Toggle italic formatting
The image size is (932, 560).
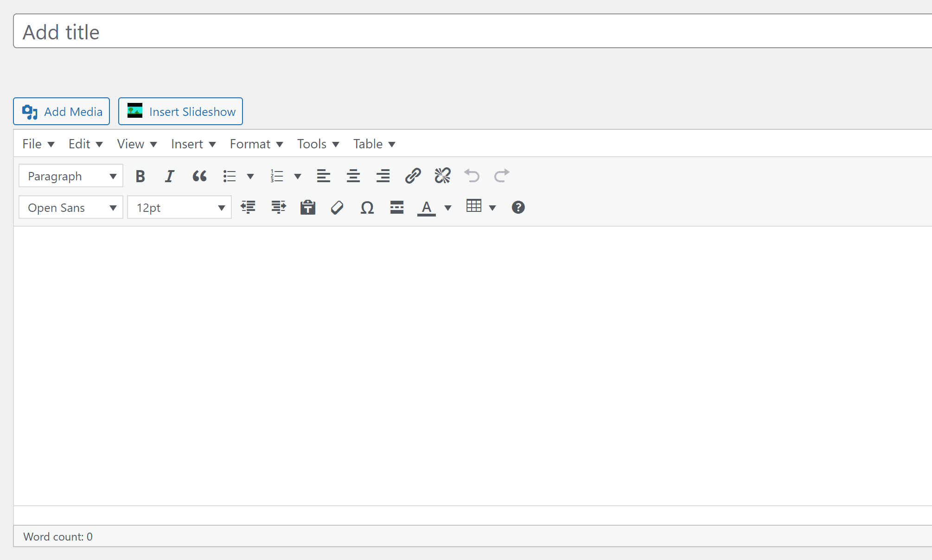[x=170, y=176]
